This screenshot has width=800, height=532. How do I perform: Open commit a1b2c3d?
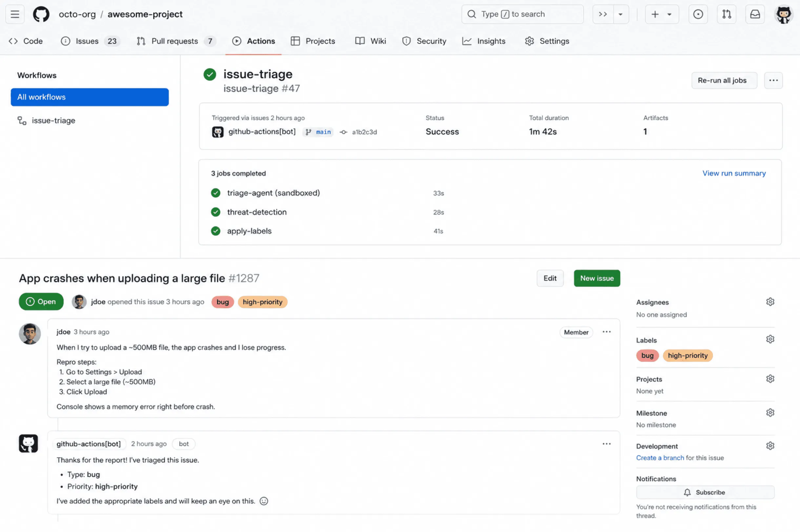pyautogui.click(x=364, y=132)
